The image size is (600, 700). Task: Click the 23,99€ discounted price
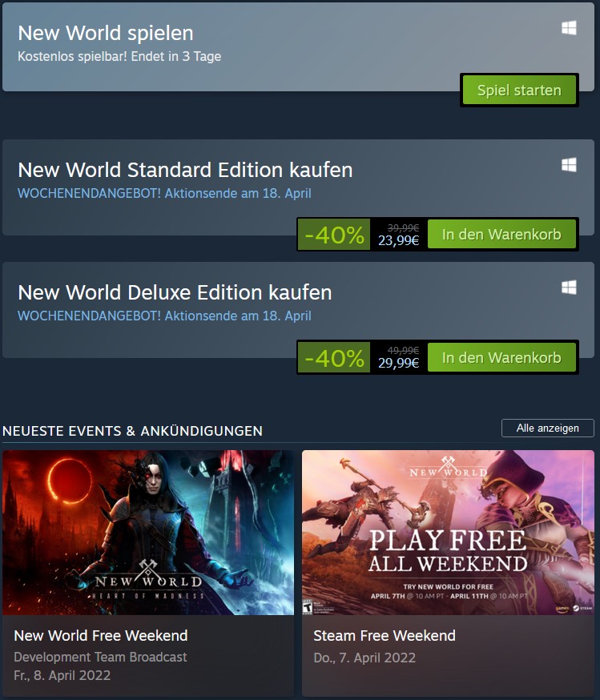(x=398, y=240)
